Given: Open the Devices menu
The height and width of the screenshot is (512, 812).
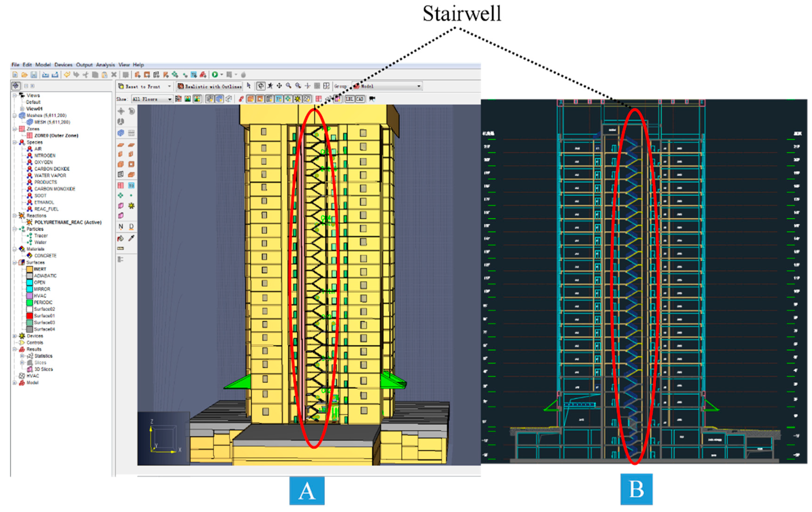Looking at the screenshot, I should (x=63, y=65).
